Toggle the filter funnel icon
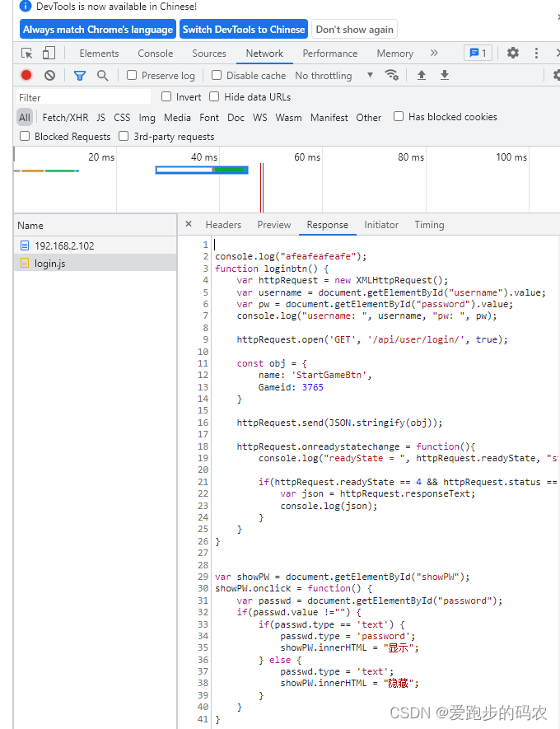The height and width of the screenshot is (729, 560). point(80,75)
